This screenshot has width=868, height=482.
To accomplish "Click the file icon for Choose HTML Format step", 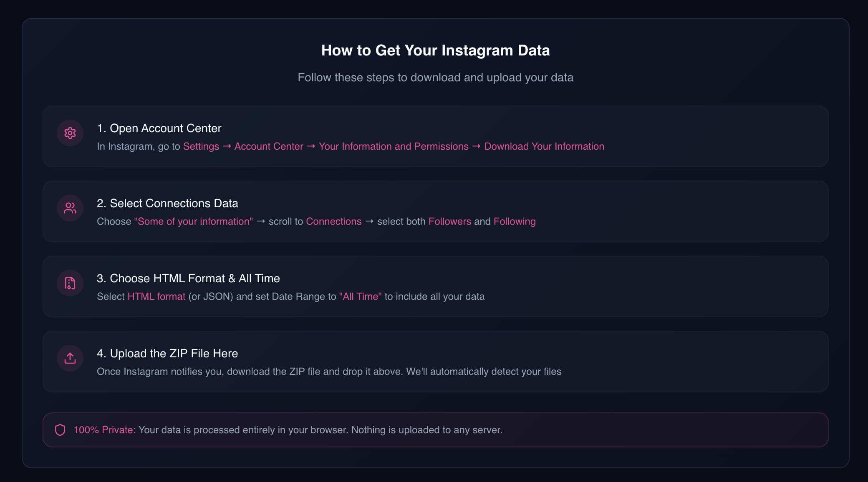I will point(70,283).
